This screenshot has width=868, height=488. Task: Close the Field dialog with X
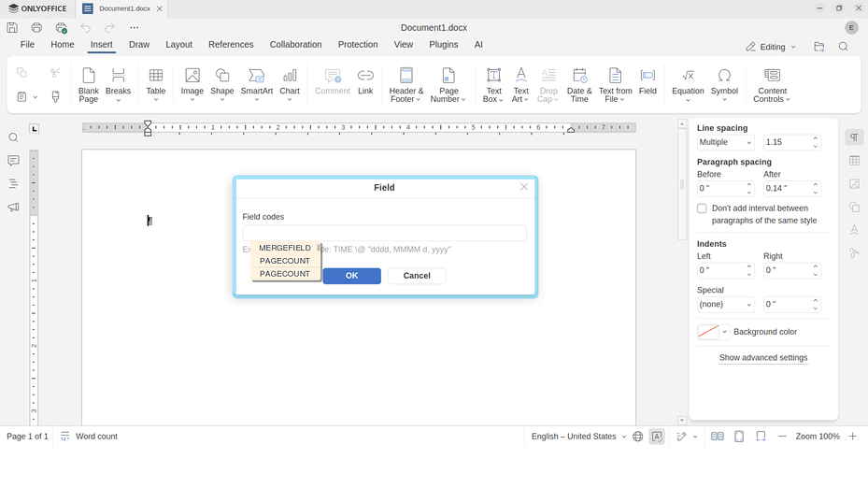[524, 187]
